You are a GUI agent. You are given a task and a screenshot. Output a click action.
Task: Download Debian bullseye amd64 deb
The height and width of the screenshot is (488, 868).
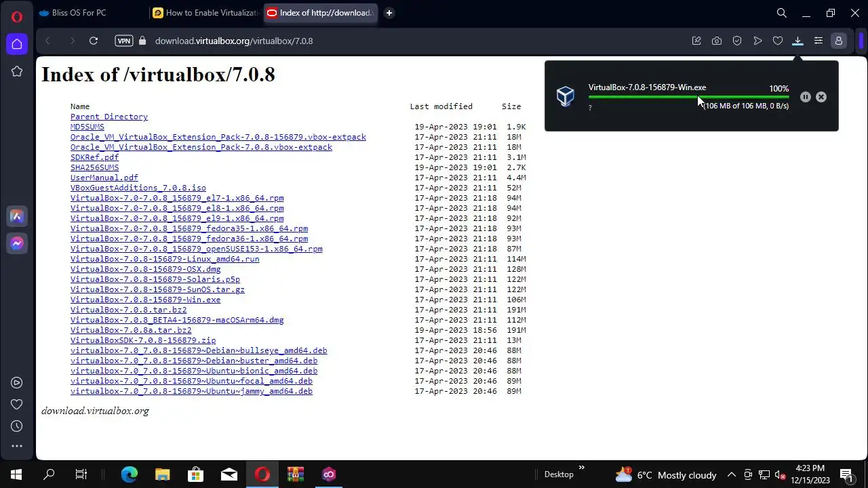[199, 350]
